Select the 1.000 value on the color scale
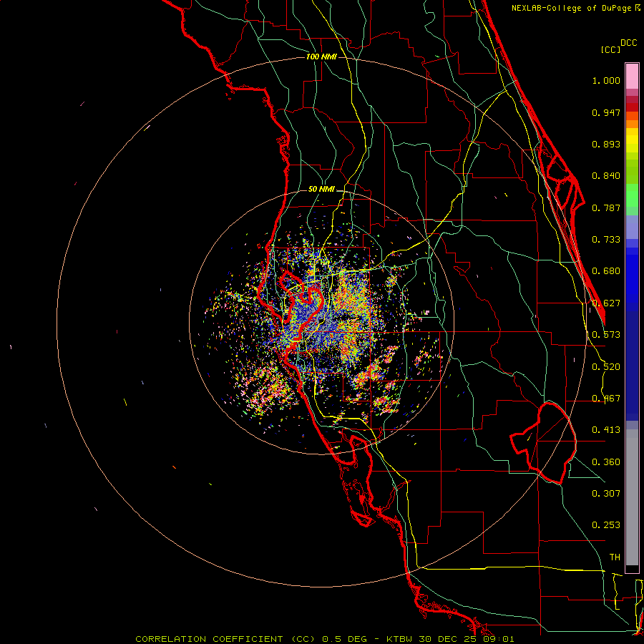 coord(606,80)
